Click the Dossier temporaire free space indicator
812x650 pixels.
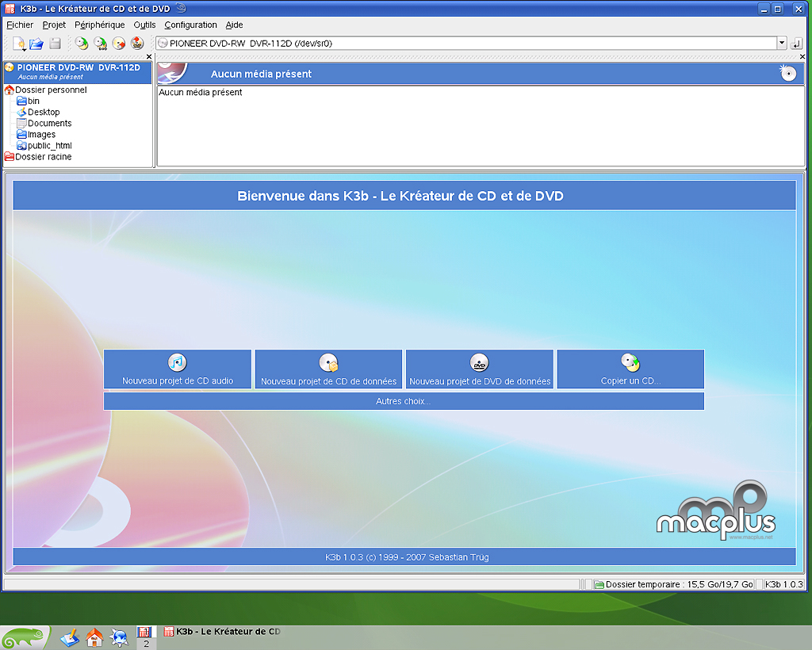(674, 584)
